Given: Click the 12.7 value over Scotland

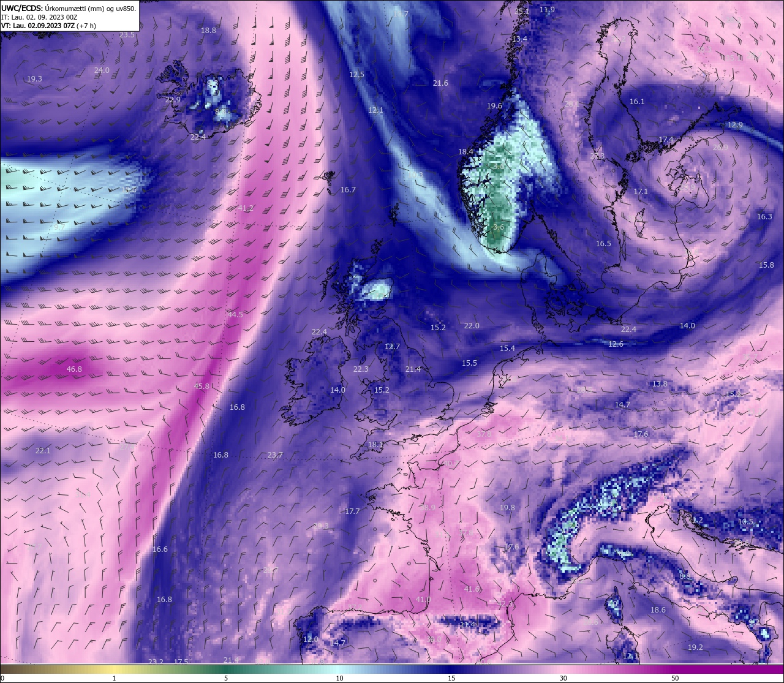Looking at the screenshot, I should point(392,347).
